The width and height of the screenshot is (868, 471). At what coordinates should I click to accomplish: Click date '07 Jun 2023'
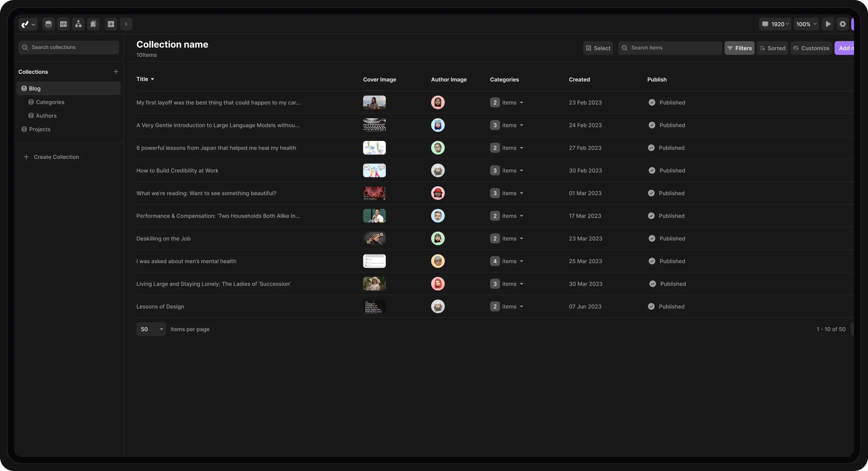(585, 307)
